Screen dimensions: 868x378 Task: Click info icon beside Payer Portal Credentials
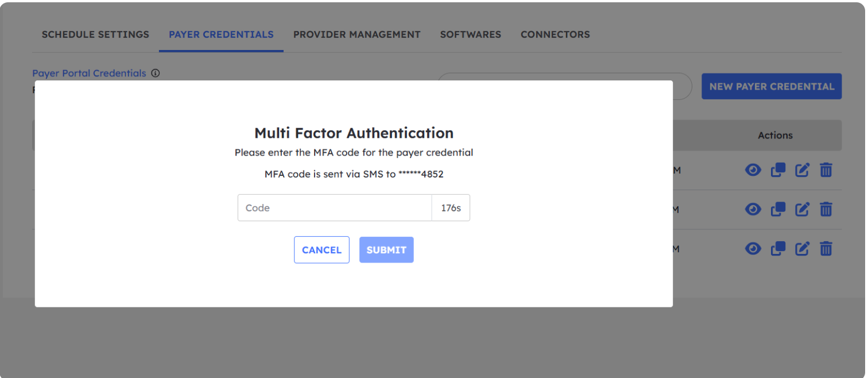pyautogui.click(x=155, y=74)
